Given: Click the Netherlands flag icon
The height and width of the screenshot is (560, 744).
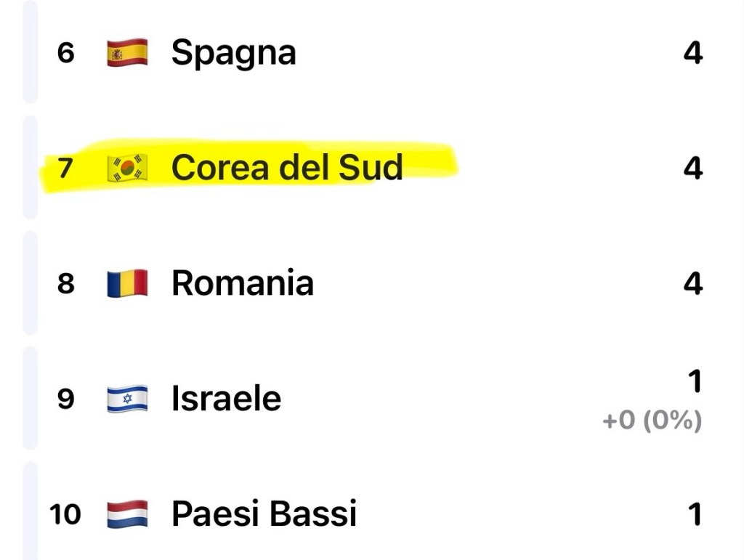Looking at the screenshot, I should [x=127, y=514].
